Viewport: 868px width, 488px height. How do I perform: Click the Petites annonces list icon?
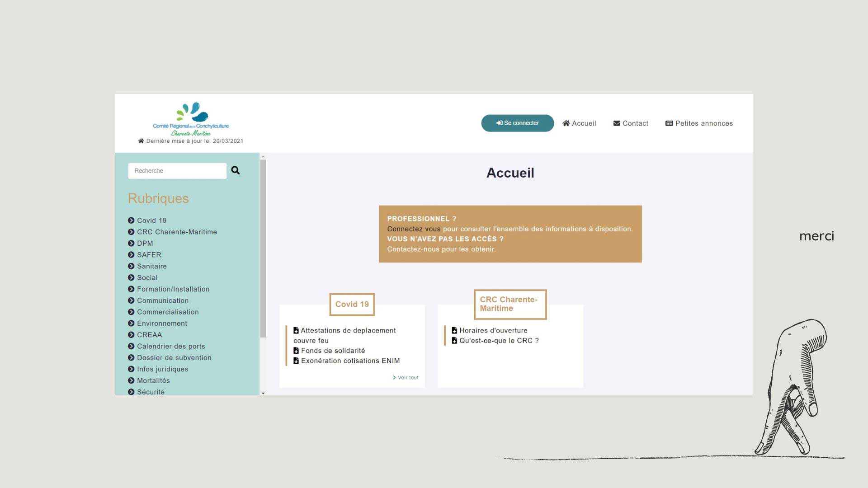[x=668, y=123]
